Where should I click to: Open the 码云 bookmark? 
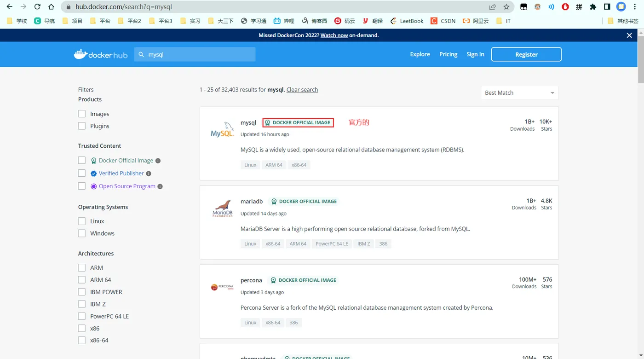point(345,21)
